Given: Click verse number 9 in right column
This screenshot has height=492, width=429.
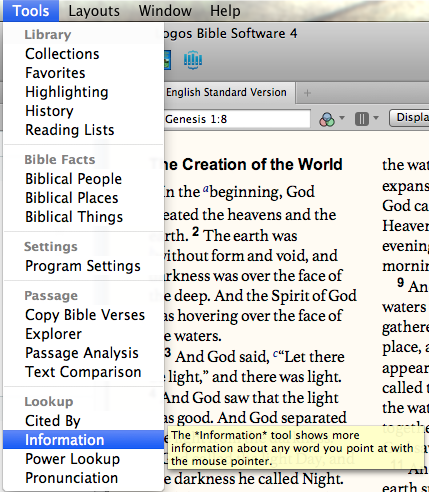Looking at the screenshot, I should click(401, 283).
